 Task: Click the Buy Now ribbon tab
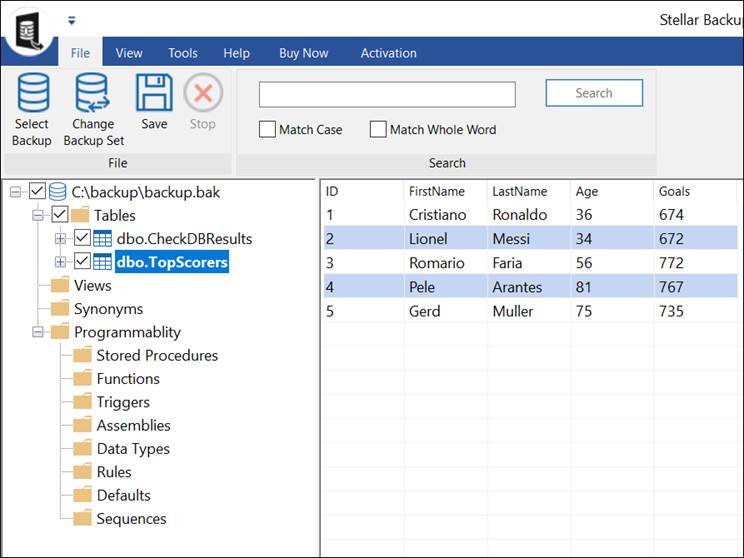[304, 53]
